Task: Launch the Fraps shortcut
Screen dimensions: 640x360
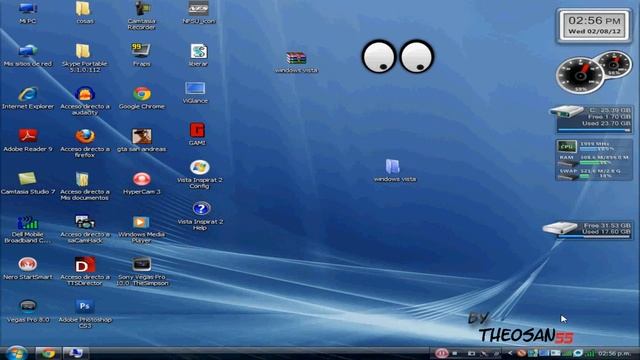Action: [141, 55]
